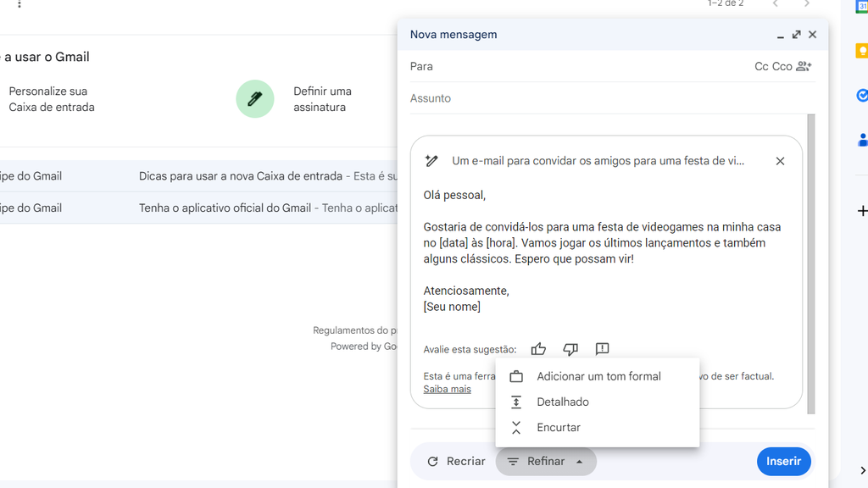Collapse the side panel chevron
This screenshot has width=868, height=488.
pos(863,470)
